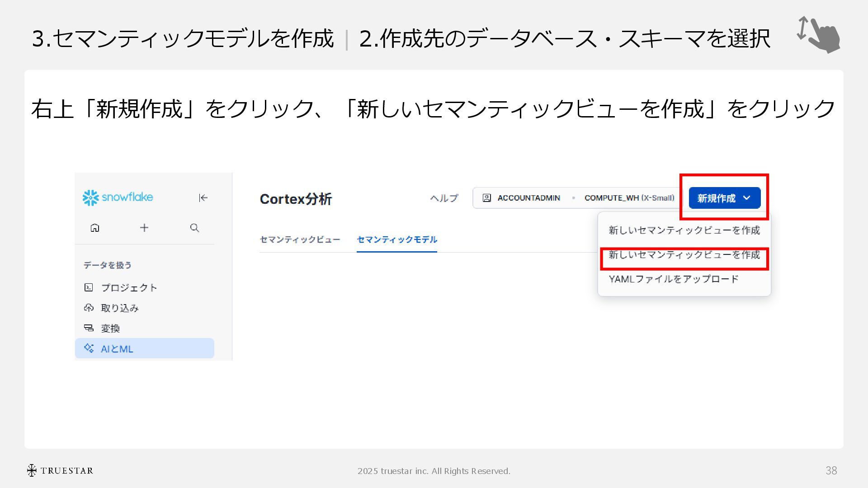868x488 pixels.
Task: Choose YAMLファイルをアップロード from the menu
Action: (x=674, y=279)
